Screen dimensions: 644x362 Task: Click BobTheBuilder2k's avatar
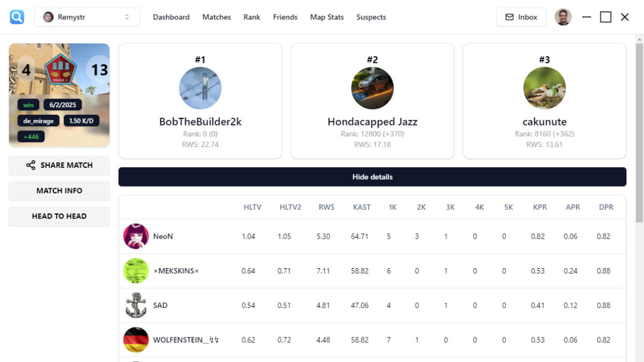coord(200,88)
